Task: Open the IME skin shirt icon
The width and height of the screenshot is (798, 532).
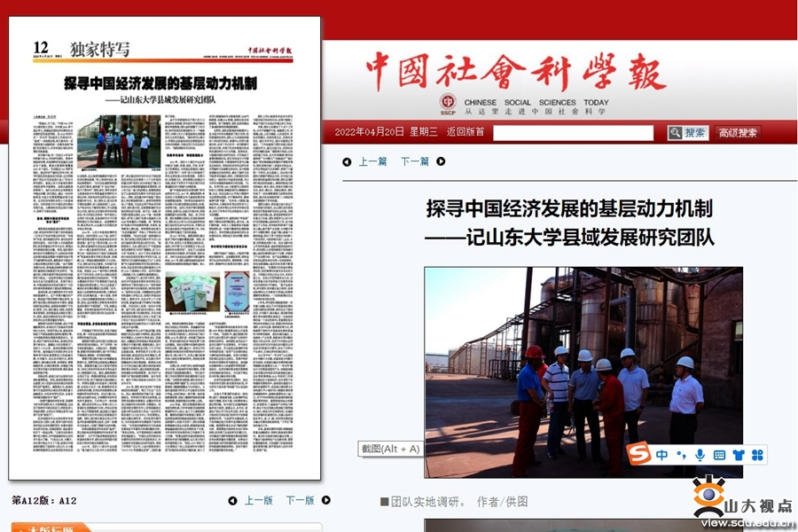Action: (739, 455)
